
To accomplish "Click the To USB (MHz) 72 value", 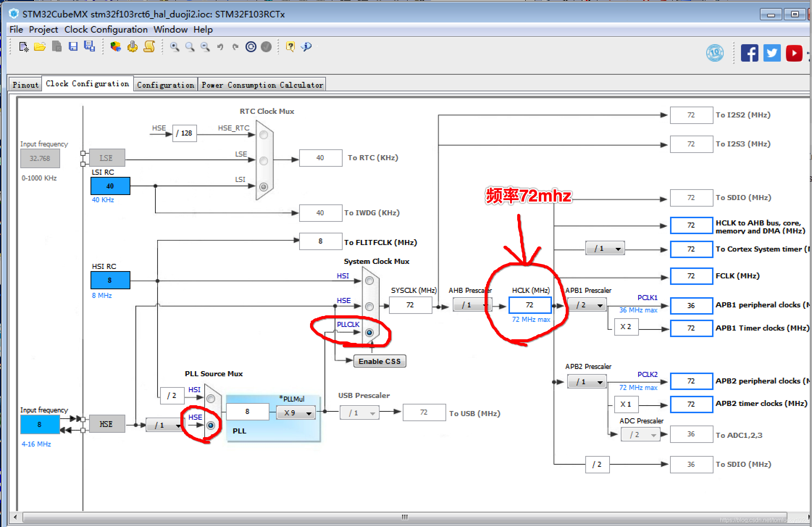I will [424, 412].
